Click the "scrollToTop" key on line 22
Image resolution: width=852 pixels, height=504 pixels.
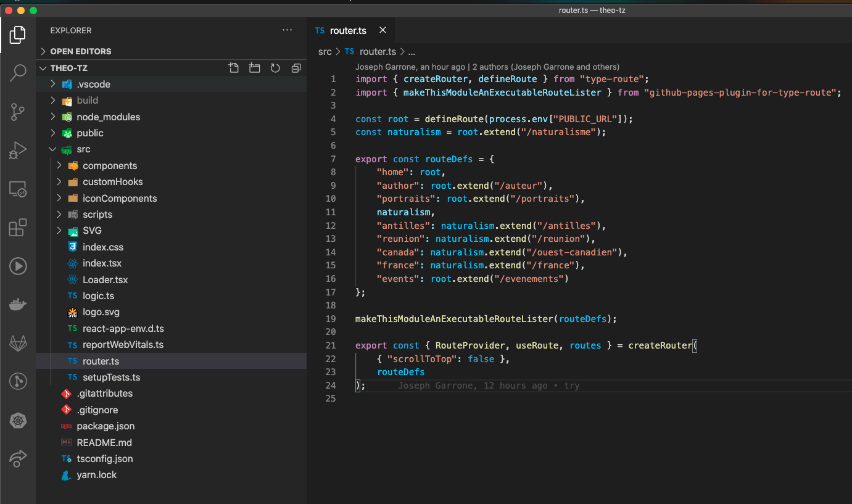pyautogui.click(x=423, y=359)
